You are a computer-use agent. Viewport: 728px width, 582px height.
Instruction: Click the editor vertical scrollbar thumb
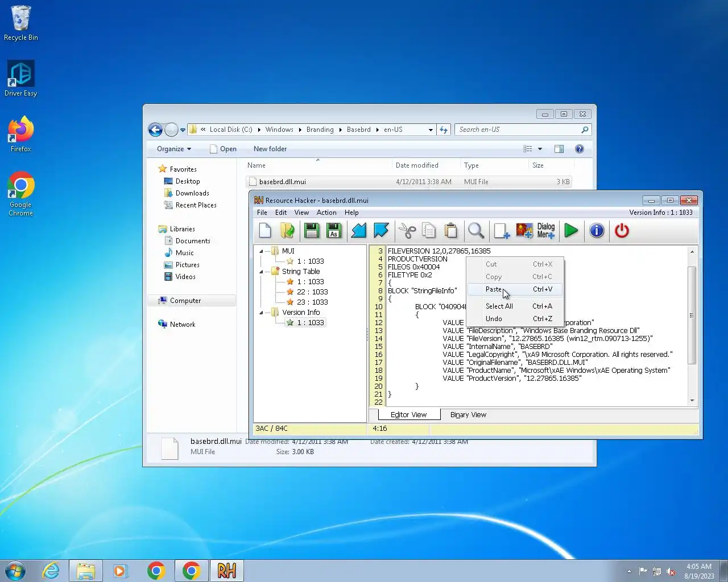[x=692, y=315]
